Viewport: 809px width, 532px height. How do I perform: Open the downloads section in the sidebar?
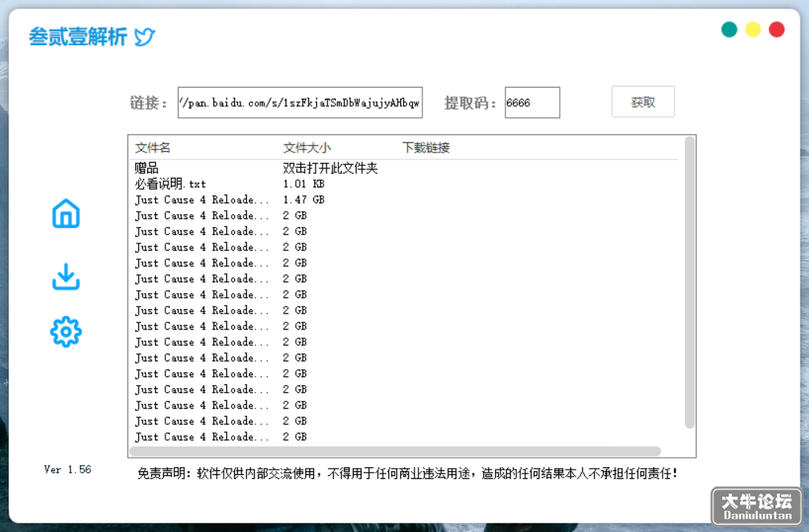[66, 277]
